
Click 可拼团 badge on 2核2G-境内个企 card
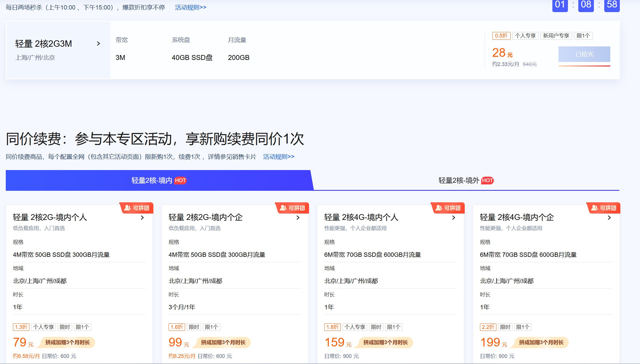[292, 208]
